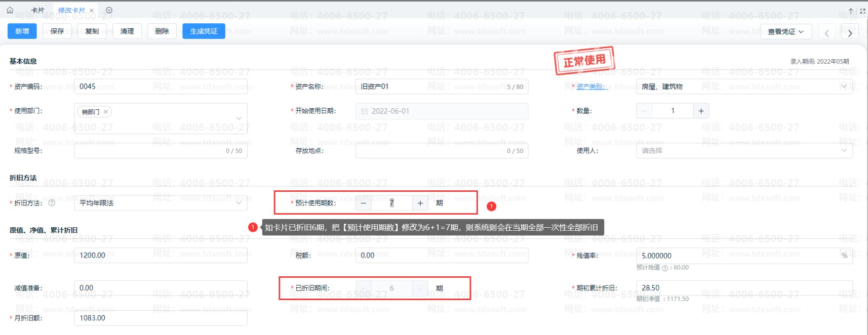Click the up arrow icon at top right
This screenshot has width=868, height=335.
(851, 11)
